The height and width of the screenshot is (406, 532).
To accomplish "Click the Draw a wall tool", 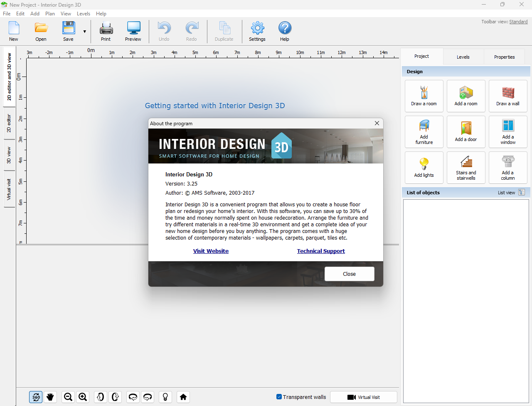I will (x=508, y=96).
